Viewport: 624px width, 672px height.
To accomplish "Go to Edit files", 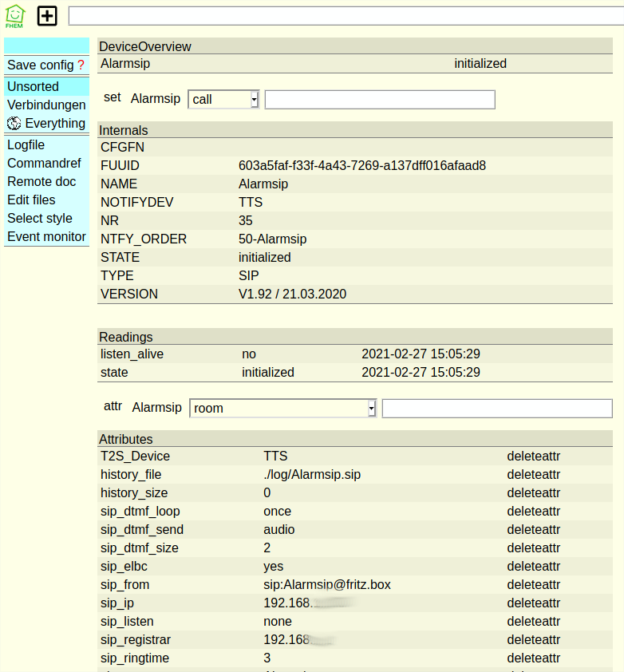I will tap(31, 200).
